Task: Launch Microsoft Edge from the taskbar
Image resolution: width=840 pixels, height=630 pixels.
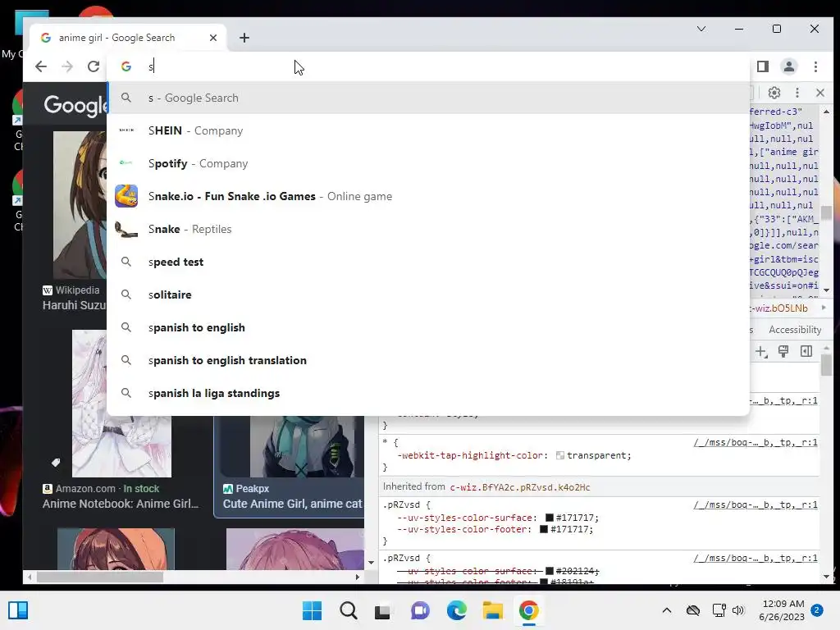Action: [x=456, y=610]
